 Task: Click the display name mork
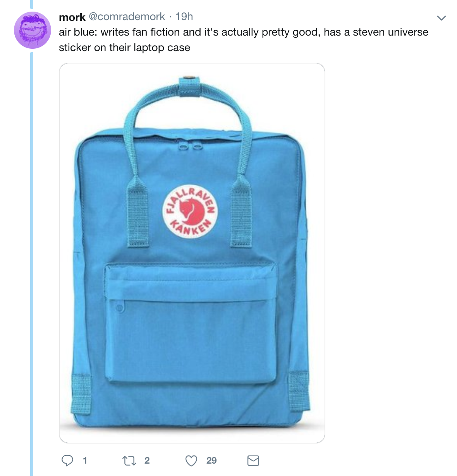(x=72, y=17)
